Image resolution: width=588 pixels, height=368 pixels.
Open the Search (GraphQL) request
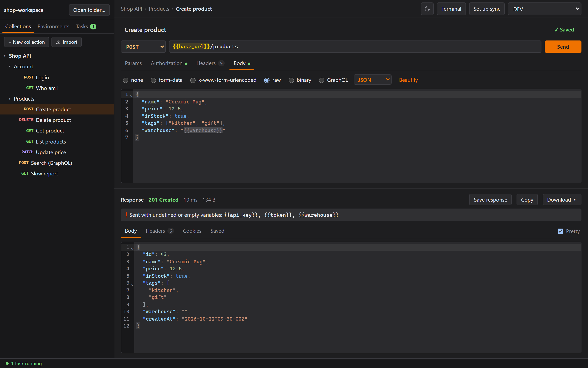(x=57, y=163)
